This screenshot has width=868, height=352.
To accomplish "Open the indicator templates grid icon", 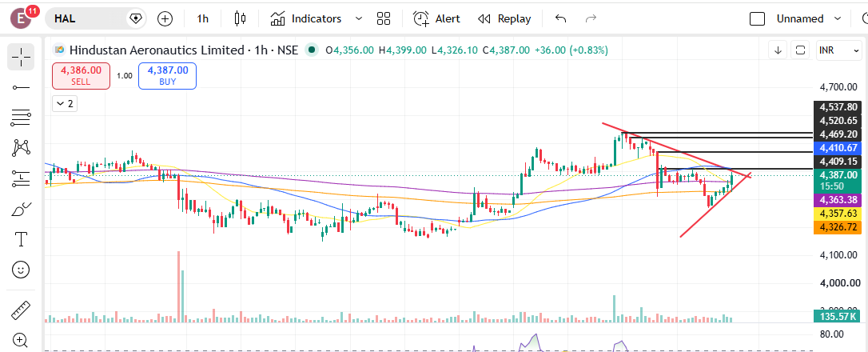I will pos(384,19).
